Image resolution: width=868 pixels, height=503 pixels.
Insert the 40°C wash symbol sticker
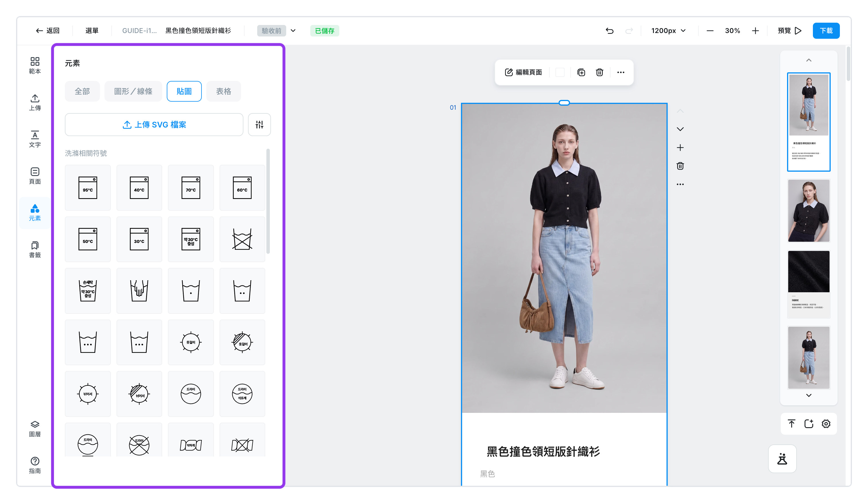pos(139,187)
